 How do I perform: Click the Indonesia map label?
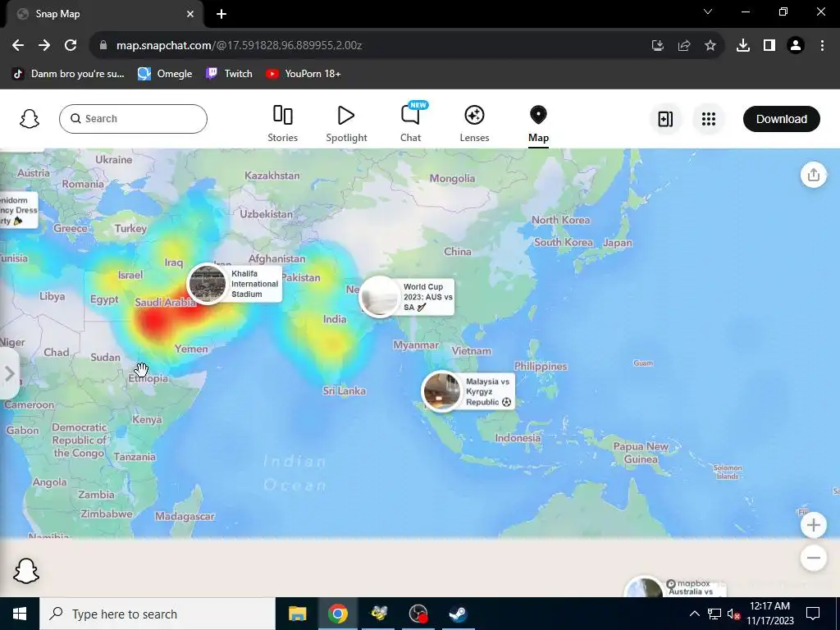(x=518, y=438)
